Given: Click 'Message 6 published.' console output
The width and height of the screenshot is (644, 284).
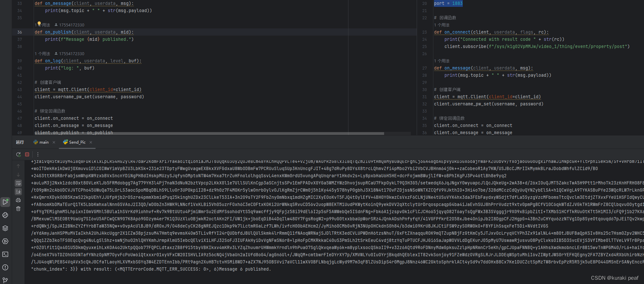Looking at the screenshot, I should (x=245, y=269).
